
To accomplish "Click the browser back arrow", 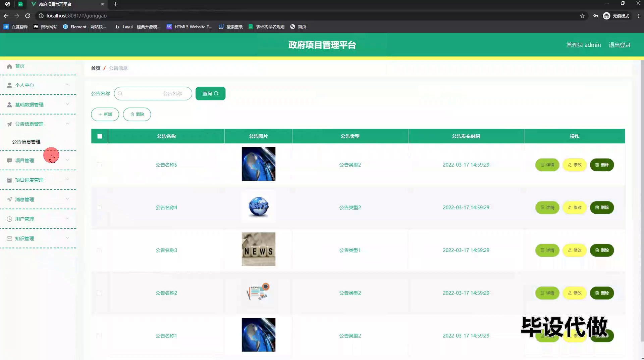I will point(6,16).
